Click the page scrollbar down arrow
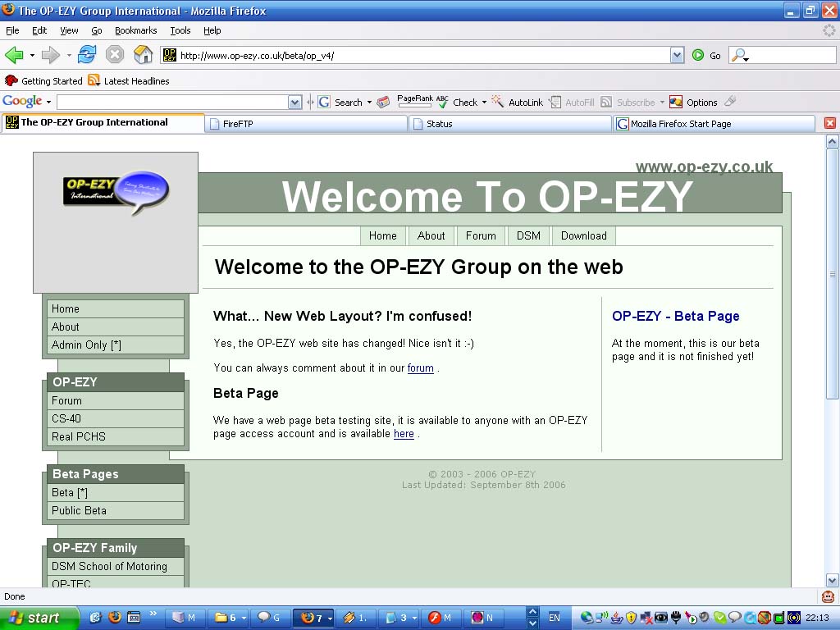The height and width of the screenshot is (630, 840). pyautogui.click(x=832, y=580)
